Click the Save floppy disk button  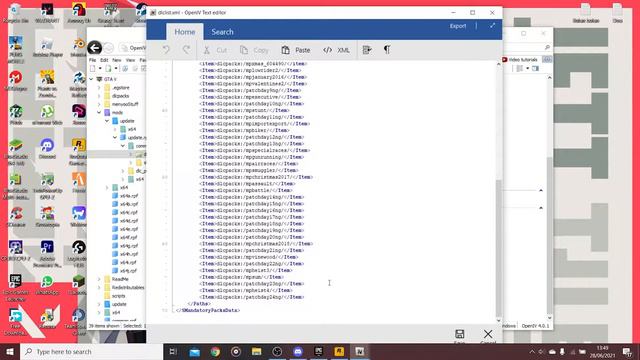pos(459,334)
